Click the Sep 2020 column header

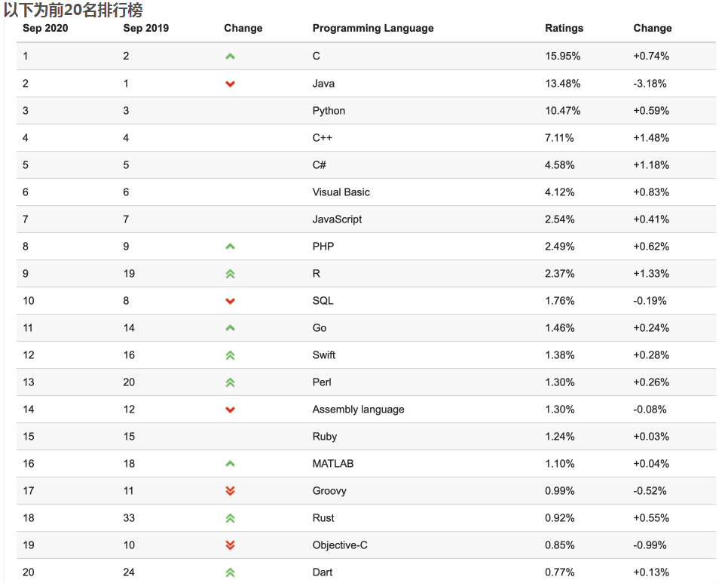tap(45, 28)
